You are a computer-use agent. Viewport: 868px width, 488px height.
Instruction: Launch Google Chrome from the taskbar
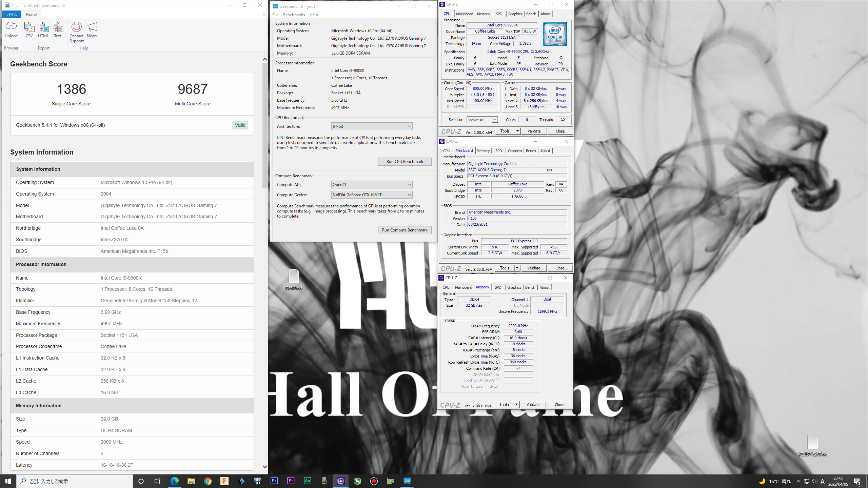[208, 481]
